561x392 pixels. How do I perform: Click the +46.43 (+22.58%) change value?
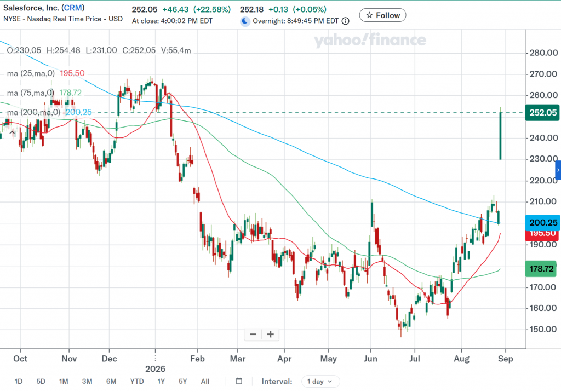point(197,10)
